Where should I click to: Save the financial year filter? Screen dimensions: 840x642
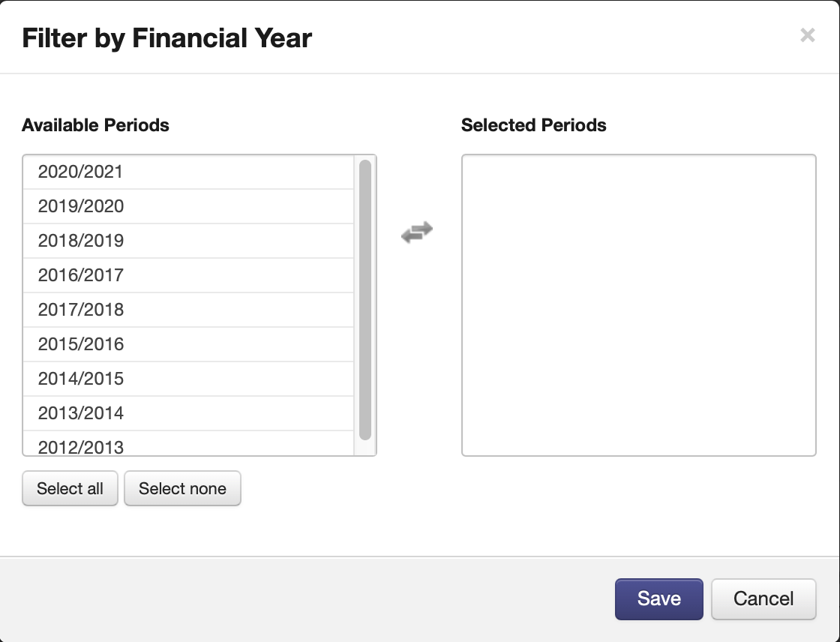coord(658,598)
